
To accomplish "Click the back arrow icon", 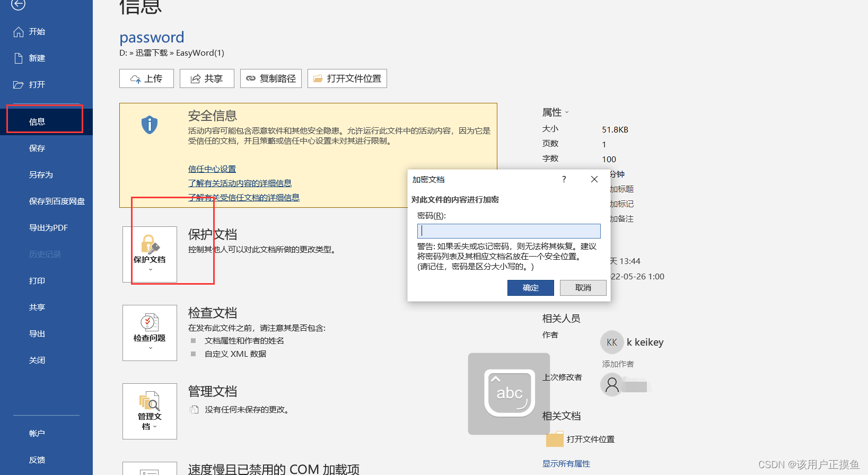I will [19, 4].
